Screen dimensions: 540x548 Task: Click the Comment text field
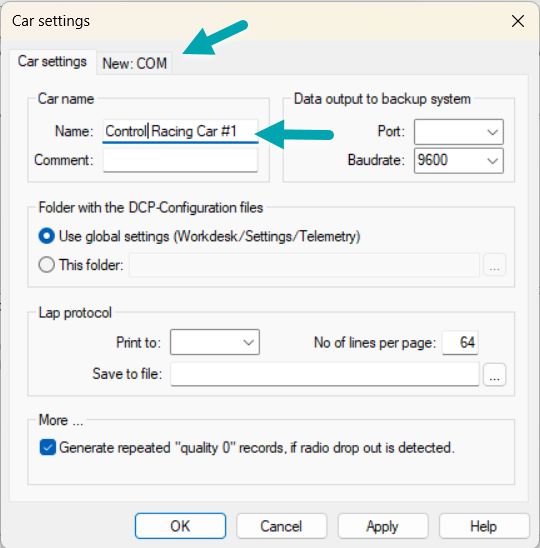(180, 160)
